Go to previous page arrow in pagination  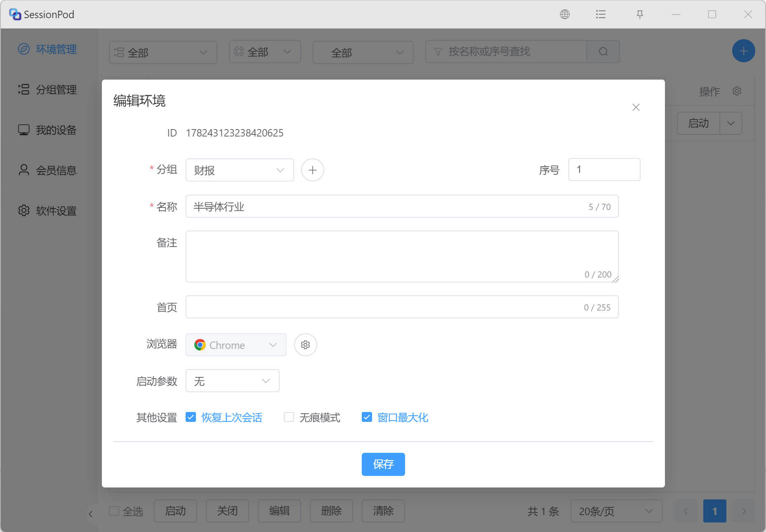coord(686,511)
